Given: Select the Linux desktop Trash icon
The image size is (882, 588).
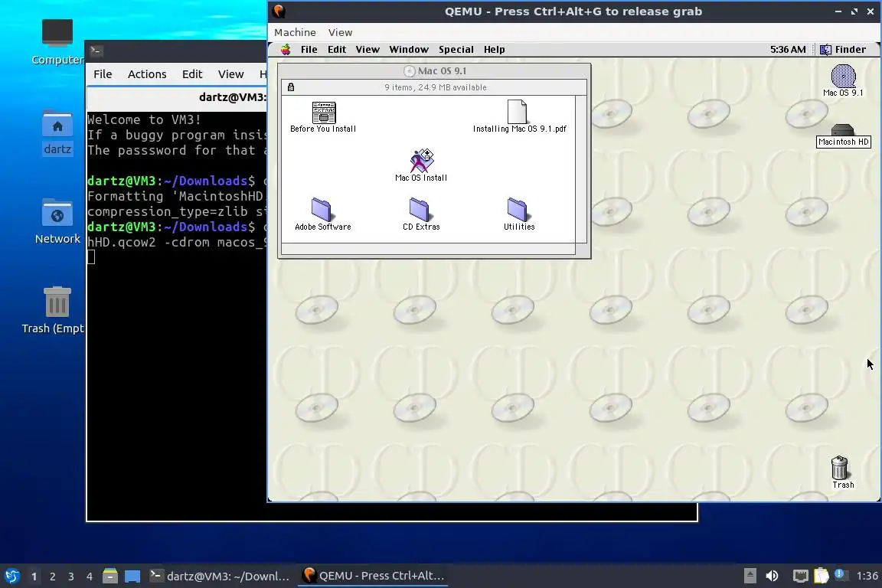Looking at the screenshot, I should [x=57, y=302].
